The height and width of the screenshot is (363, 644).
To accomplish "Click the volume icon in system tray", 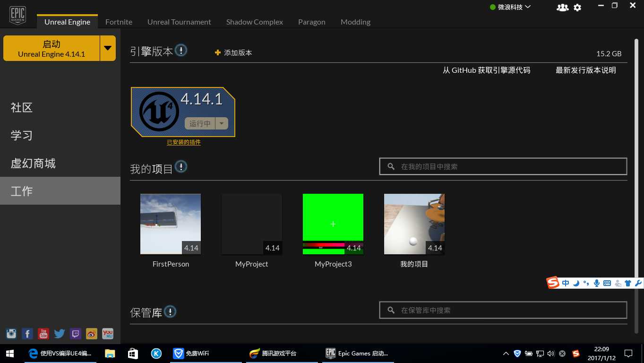I will pyautogui.click(x=551, y=353).
